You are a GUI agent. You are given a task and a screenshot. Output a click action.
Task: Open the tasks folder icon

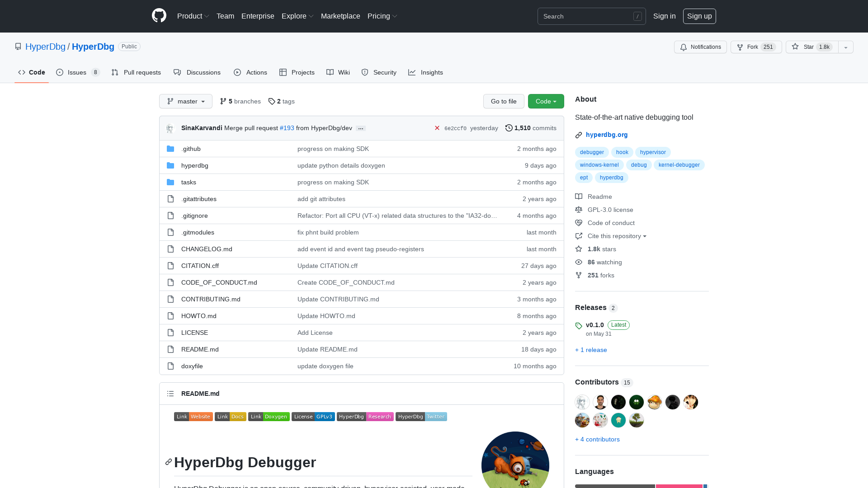tap(170, 182)
